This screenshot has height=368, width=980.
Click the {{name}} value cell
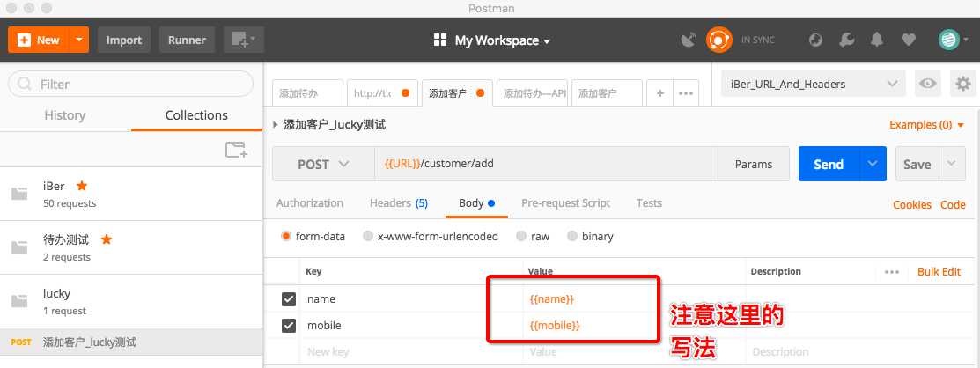pyautogui.click(x=634, y=299)
